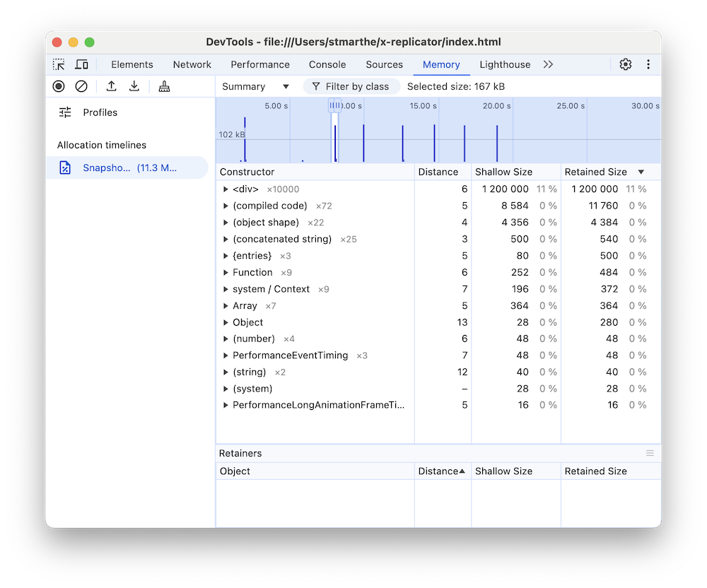The image size is (707, 588).
Task: Open the Retainers panel options hamburger icon
Action: (x=650, y=453)
